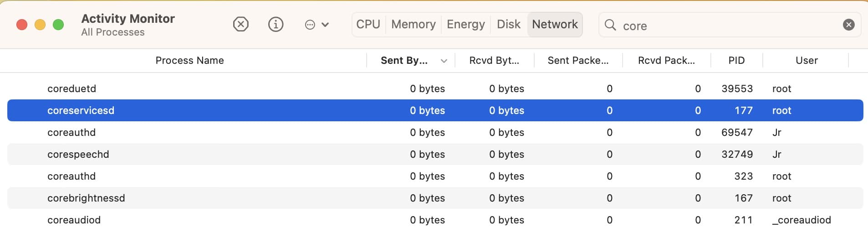The width and height of the screenshot is (868, 228).
Task: Click the _coreaudiod user cell
Action: point(802,220)
